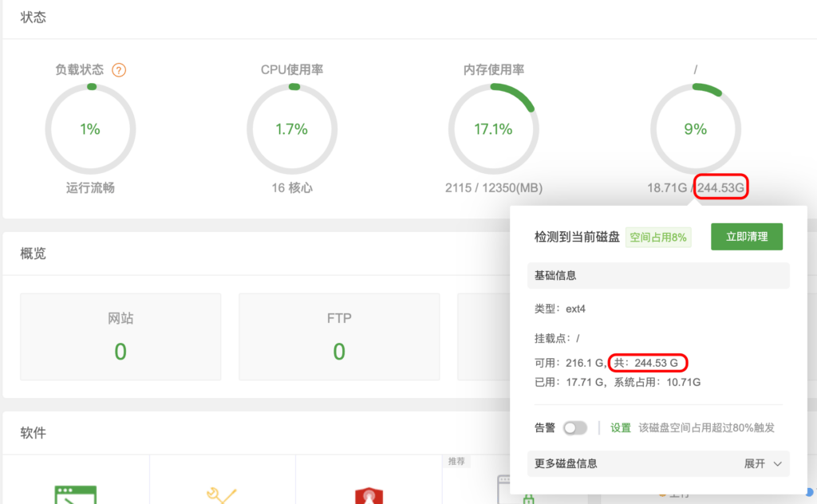This screenshot has width=817, height=504.
Task: Open the terminal icon in software section
Action: tap(76, 494)
